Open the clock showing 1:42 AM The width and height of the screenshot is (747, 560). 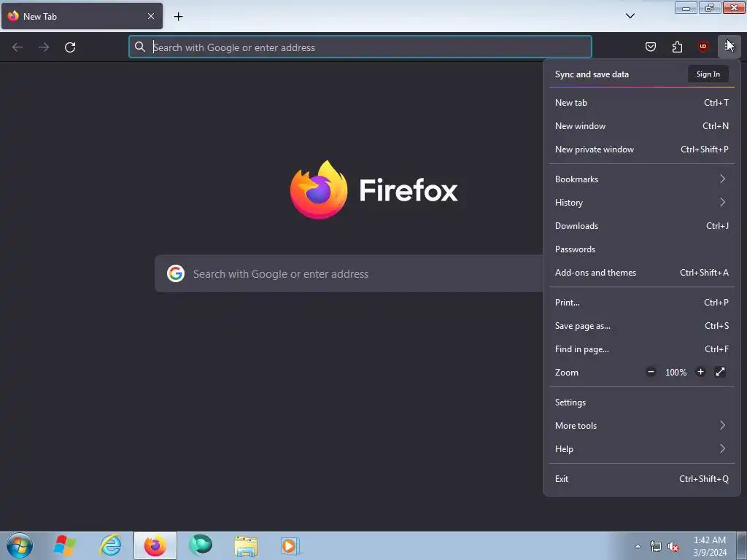point(709,546)
